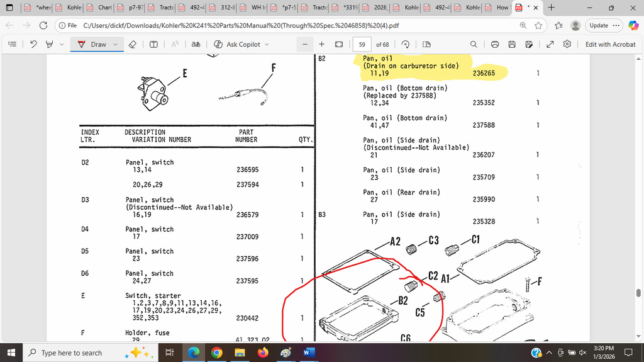
Task: Open the Highlight color options dropdown
Action: pyautogui.click(x=62, y=44)
